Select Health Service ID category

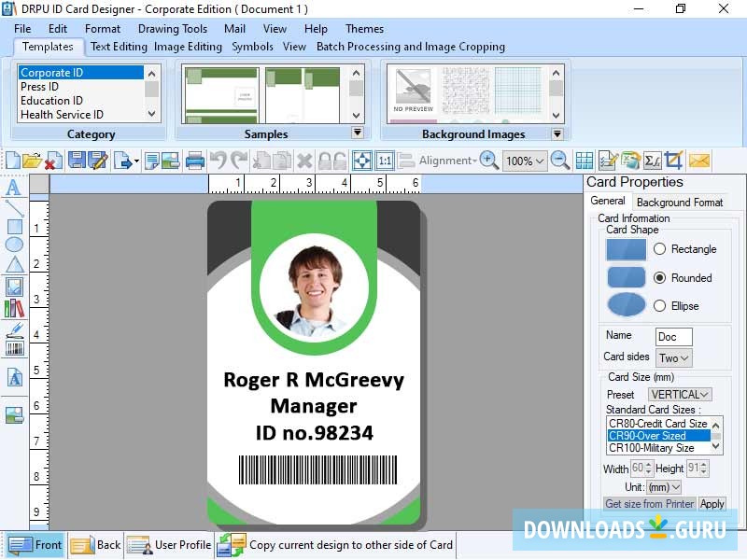pos(80,114)
